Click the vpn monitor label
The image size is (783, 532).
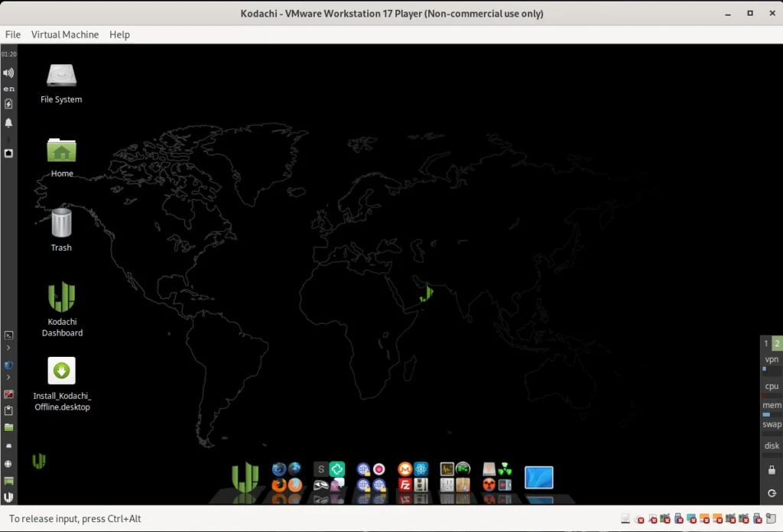click(x=772, y=359)
